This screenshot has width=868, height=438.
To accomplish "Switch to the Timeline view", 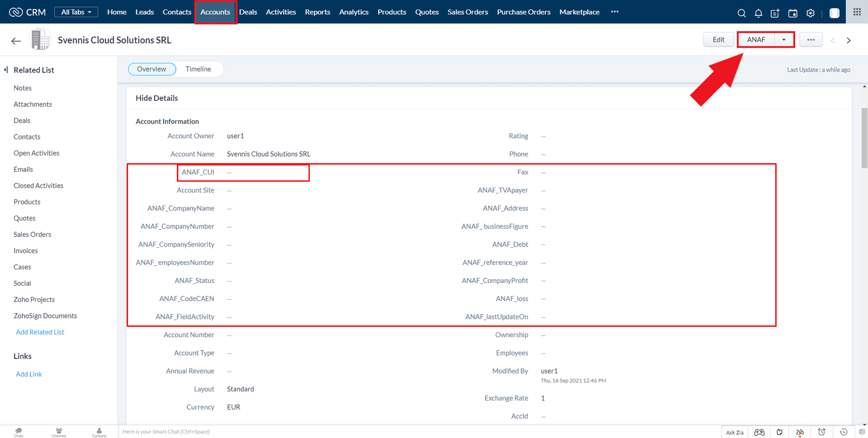I will 198,69.
